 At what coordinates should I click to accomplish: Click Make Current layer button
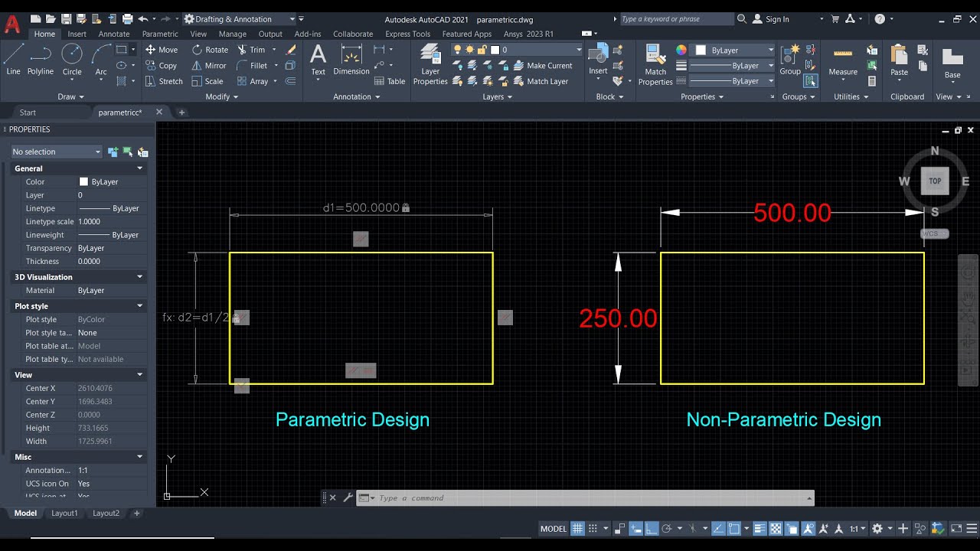click(542, 66)
